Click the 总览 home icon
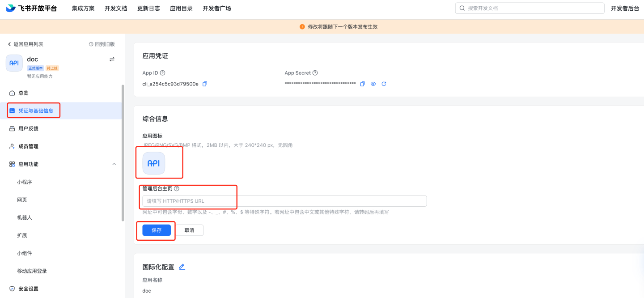This screenshot has width=644, height=298. (x=12, y=93)
